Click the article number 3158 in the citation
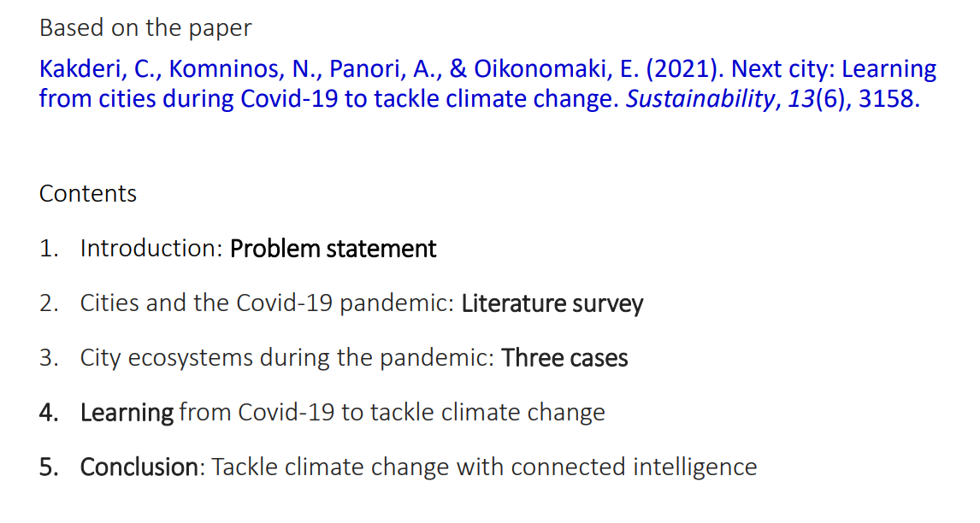Image resolution: width=980 pixels, height=523 pixels. click(x=887, y=99)
